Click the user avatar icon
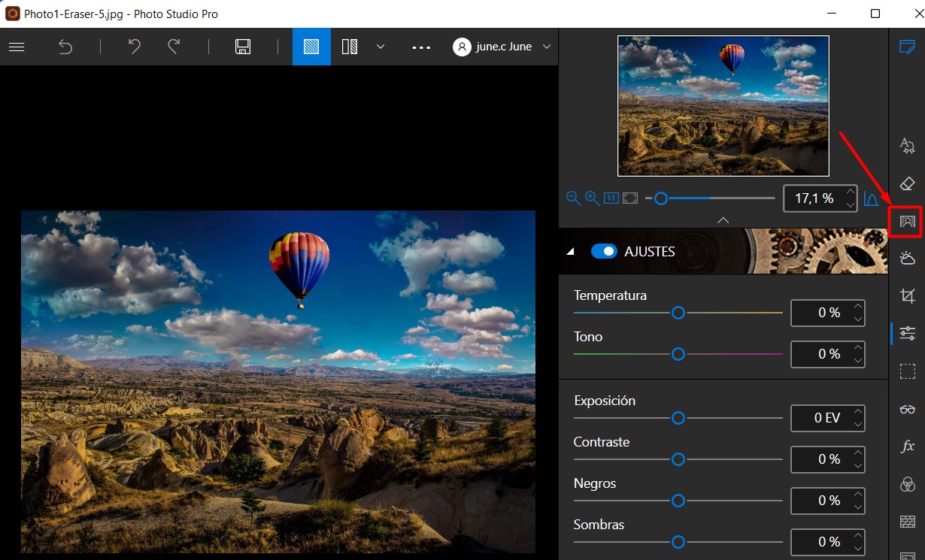The height and width of the screenshot is (560, 925). pyautogui.click(x=462, y=47)
